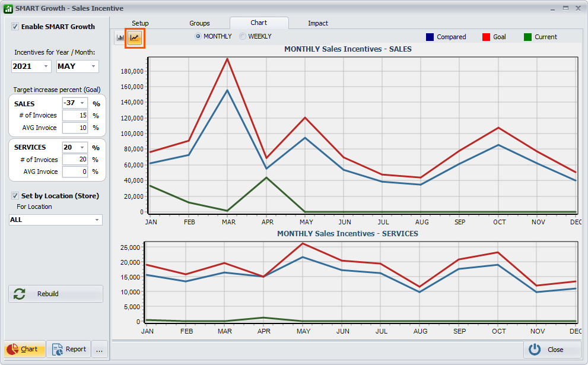Click the SERVICES AVG Invoice percent field
The image size is (588, 365).
75,172
